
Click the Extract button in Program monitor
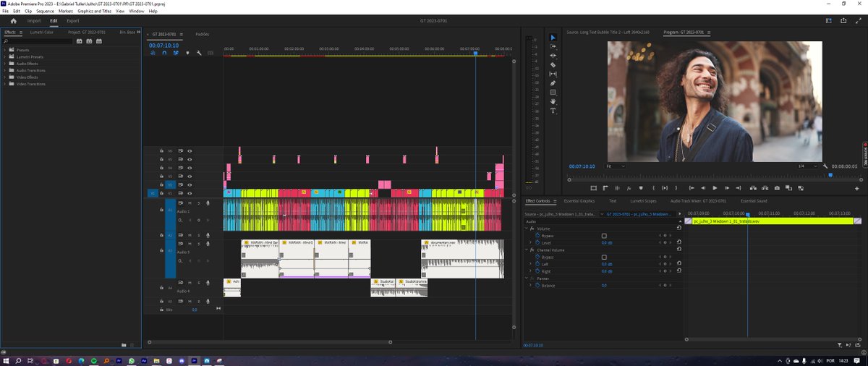[765, 188]
